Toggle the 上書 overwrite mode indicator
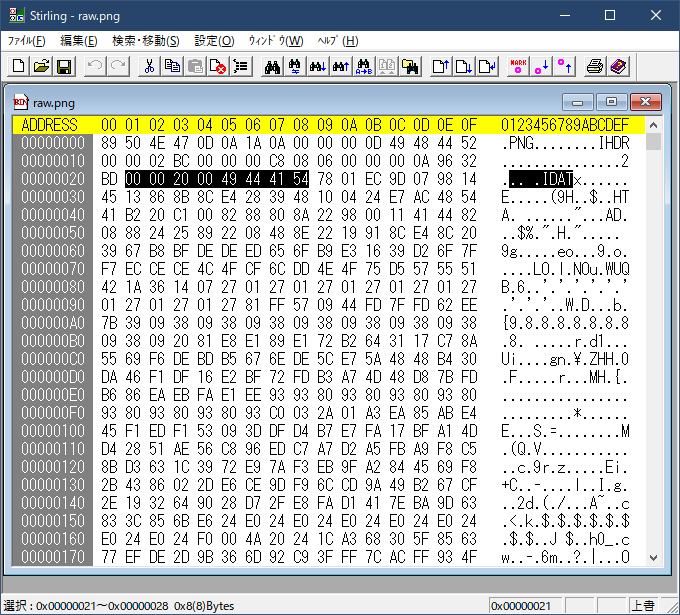 (643, 605)
